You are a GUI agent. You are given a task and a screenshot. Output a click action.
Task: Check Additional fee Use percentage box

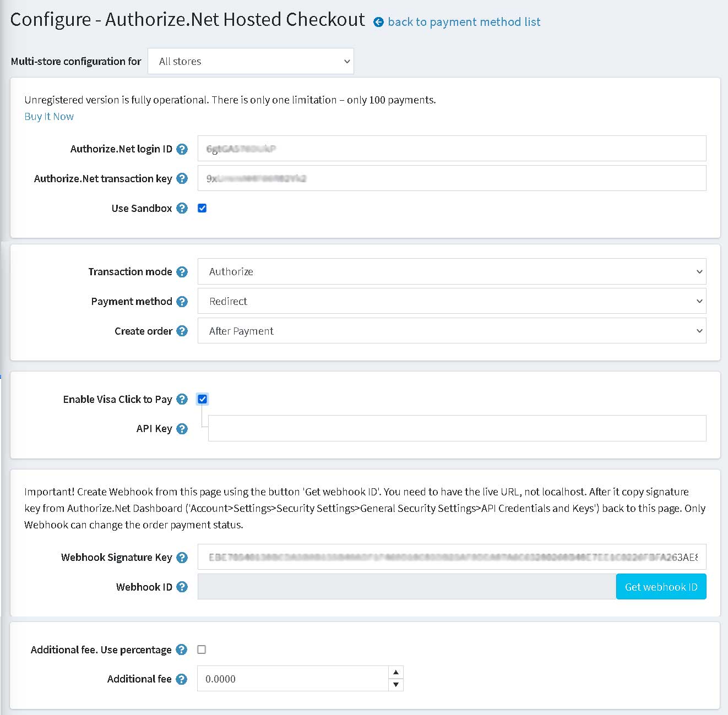[202, 649]
